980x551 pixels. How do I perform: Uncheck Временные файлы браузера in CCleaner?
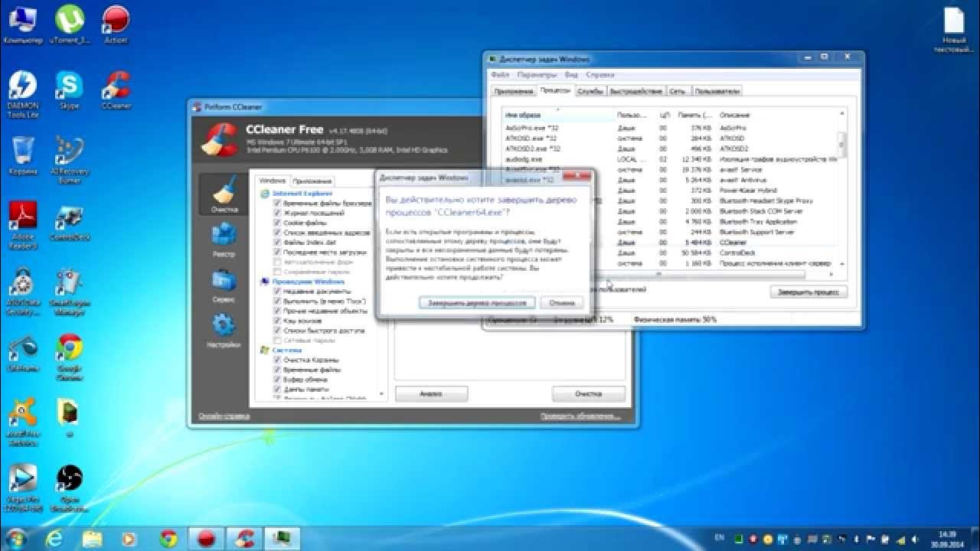tap(277, 203)
